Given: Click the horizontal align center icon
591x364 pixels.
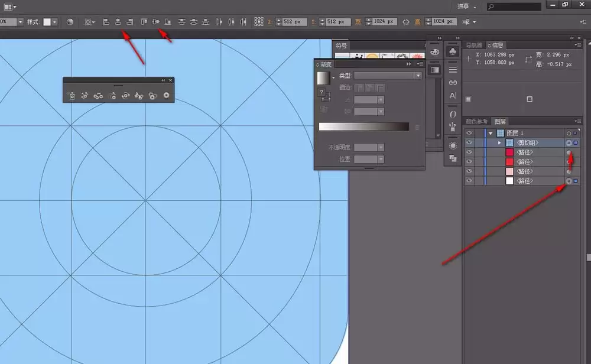Looking at the screenshot, I should tap(118, 22).
